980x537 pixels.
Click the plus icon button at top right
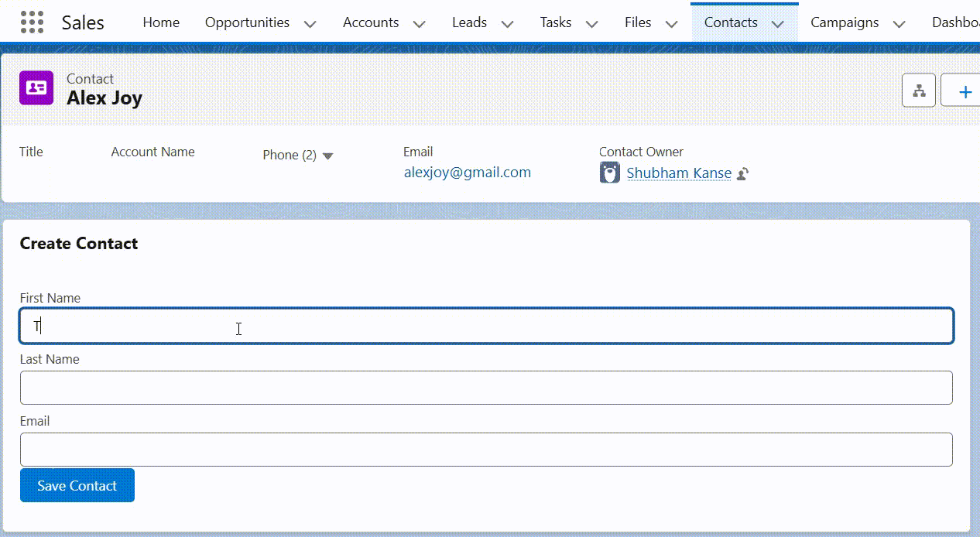coord(965,91)
